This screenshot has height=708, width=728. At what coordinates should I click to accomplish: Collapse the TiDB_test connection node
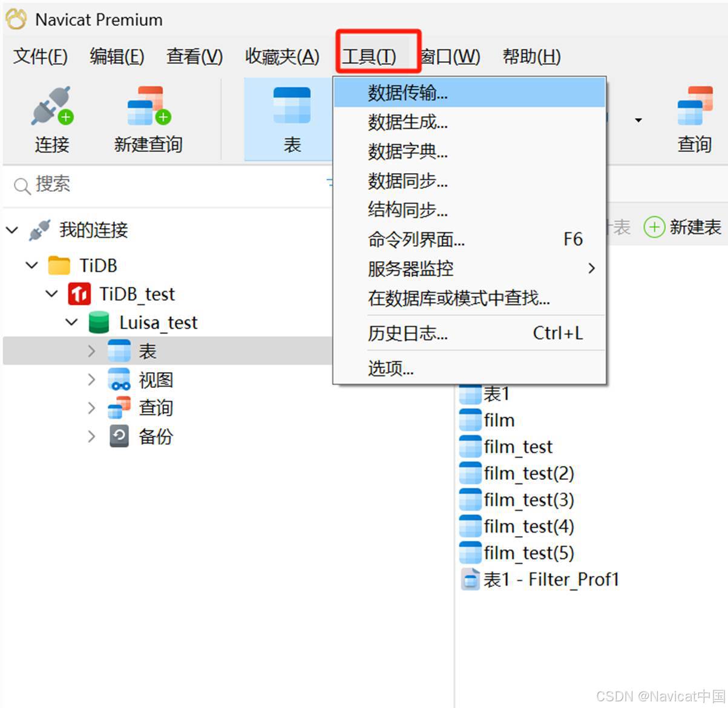(x=52, y=294)
